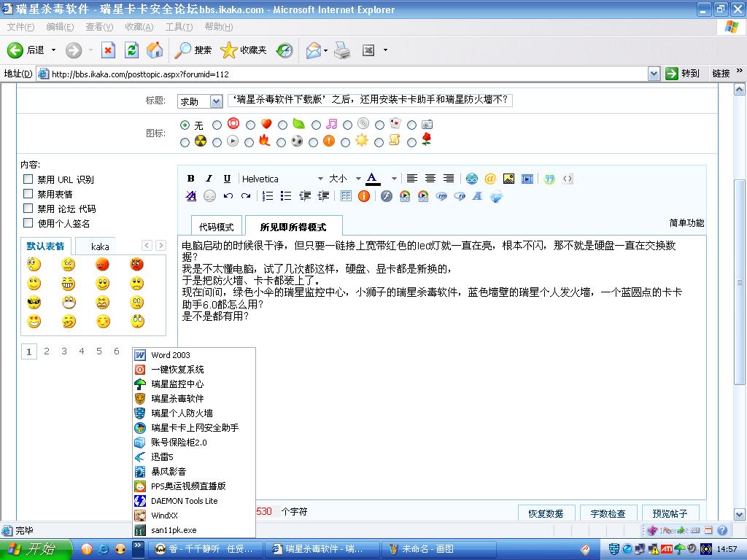Click the Underline formatting icon
This screenshot has height=560, width=747.
pyautogui.click(x=227, y=179)
